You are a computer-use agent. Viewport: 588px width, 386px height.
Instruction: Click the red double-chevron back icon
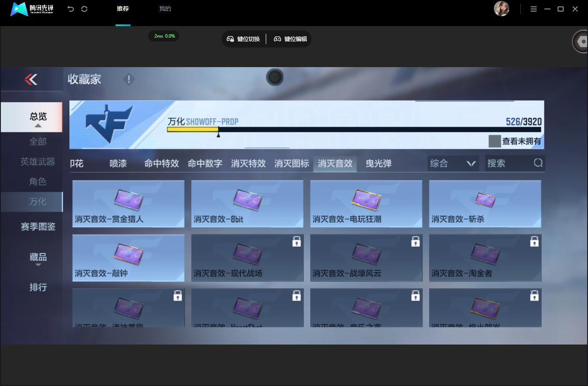click(x=31, y=79)
